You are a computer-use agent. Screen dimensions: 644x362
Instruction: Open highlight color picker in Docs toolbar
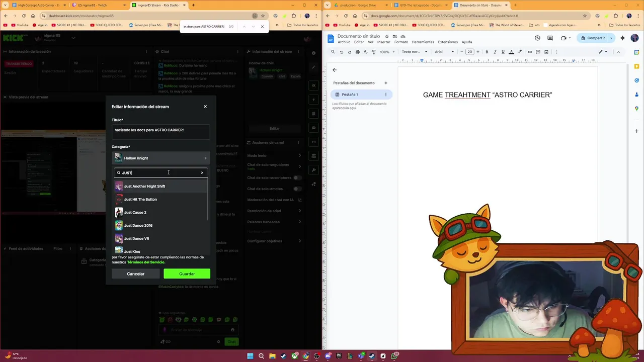520,52
